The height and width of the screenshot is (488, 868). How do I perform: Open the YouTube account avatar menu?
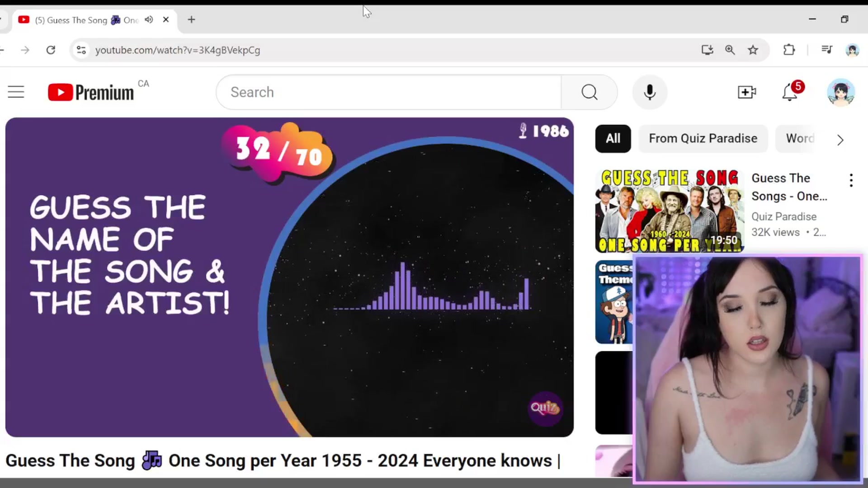840,92
